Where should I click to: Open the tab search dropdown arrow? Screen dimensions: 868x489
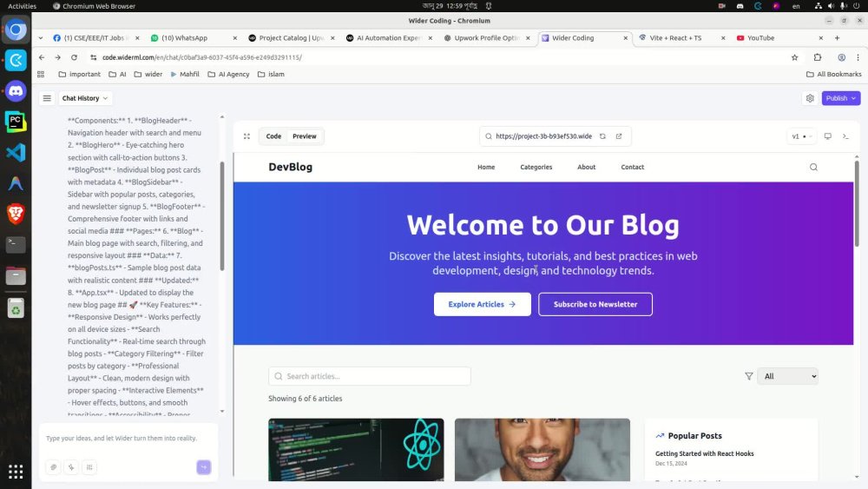pyautogui.click(x=41, y=37)
